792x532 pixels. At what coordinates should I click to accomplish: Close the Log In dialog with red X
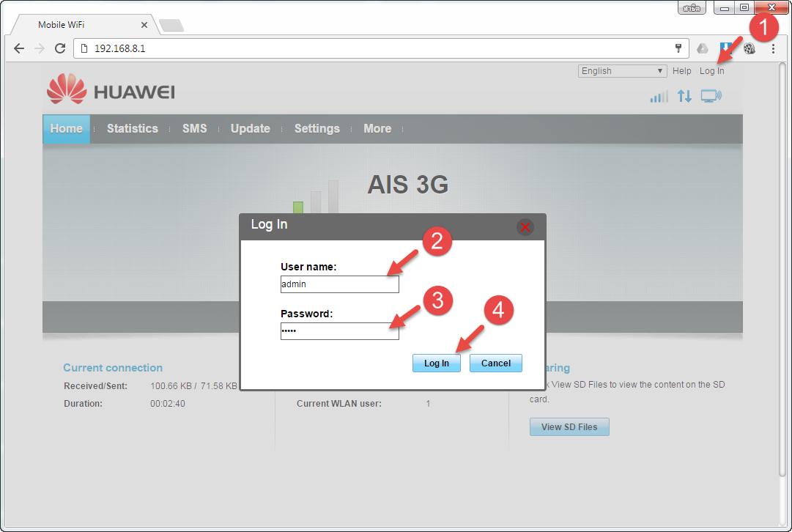[x=525, y=227]
